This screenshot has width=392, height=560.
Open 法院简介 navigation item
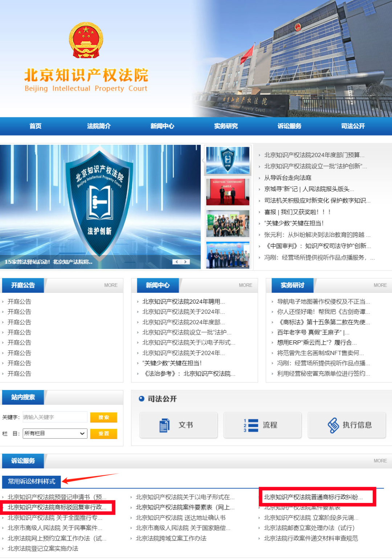tap(99, 126)
